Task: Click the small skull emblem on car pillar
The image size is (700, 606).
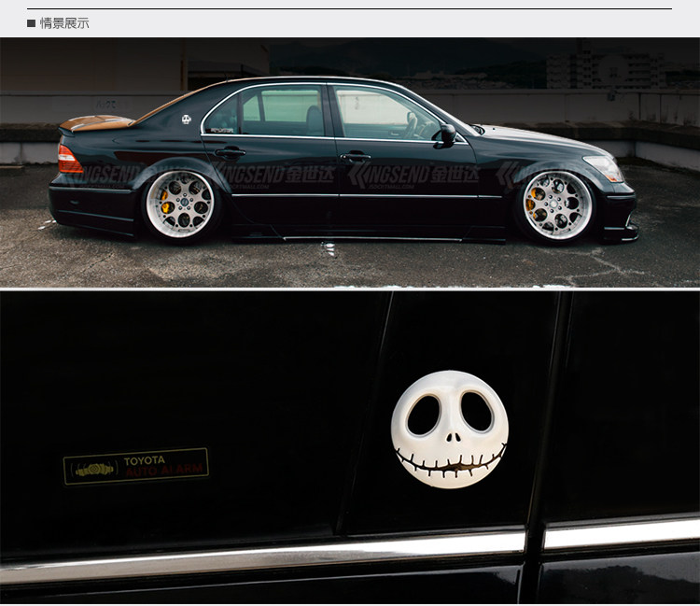Action: pyautogui.click(x=186, y=120)
